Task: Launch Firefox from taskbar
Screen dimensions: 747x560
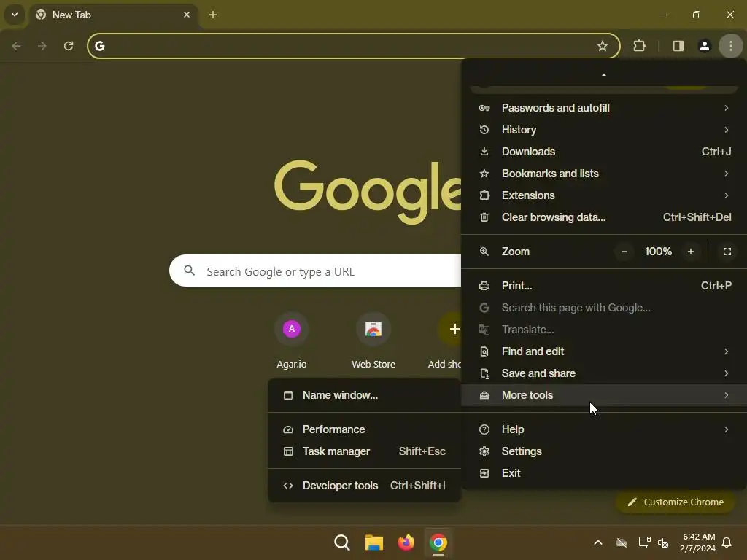Action: (406, 542)
